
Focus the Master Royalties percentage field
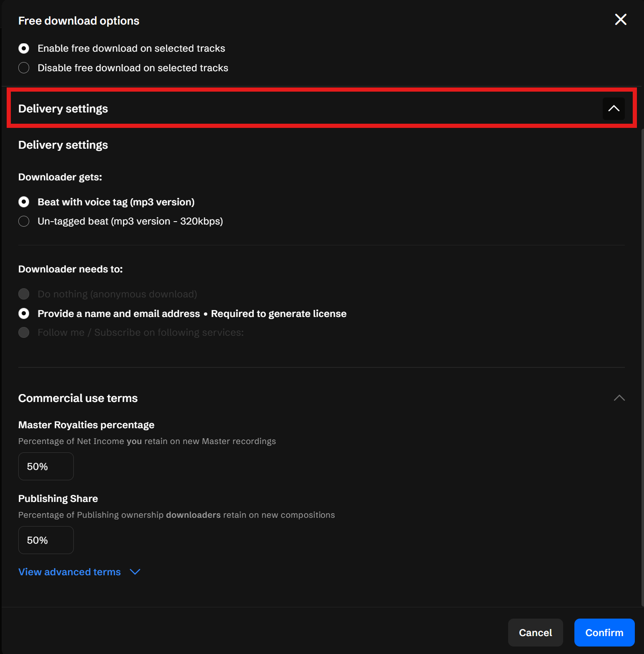pyautogui.click(x=46, y=467)
